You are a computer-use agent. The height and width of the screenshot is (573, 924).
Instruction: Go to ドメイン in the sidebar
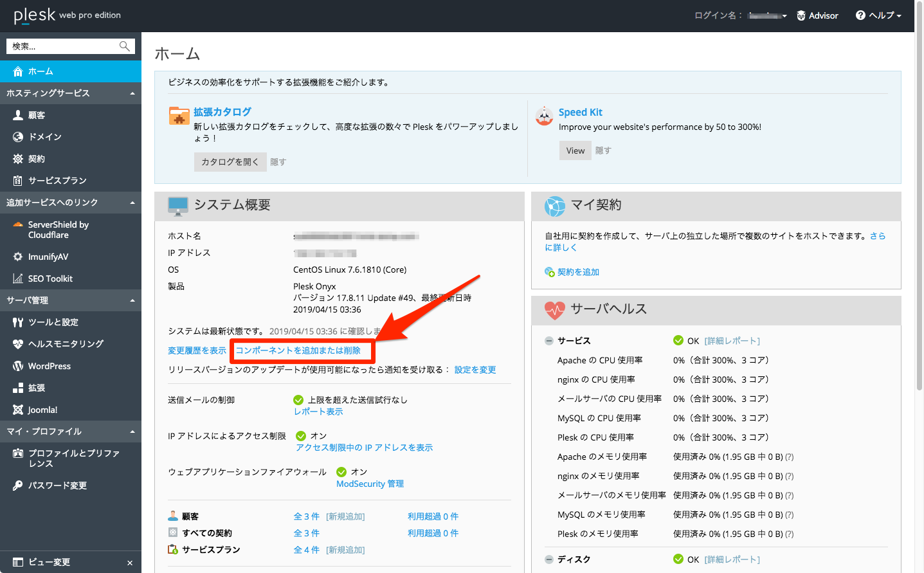pyautogui.click(x=45, y=137)
